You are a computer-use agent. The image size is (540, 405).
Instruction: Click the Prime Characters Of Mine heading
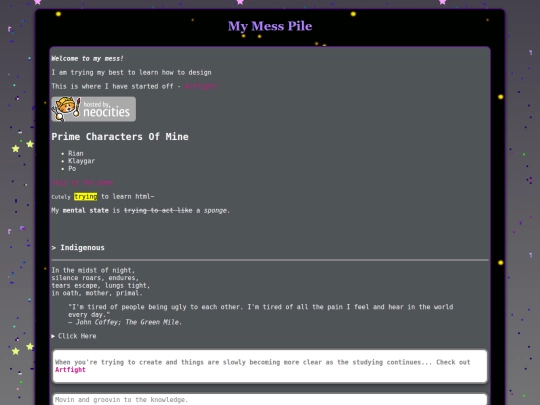pos(120,137)
